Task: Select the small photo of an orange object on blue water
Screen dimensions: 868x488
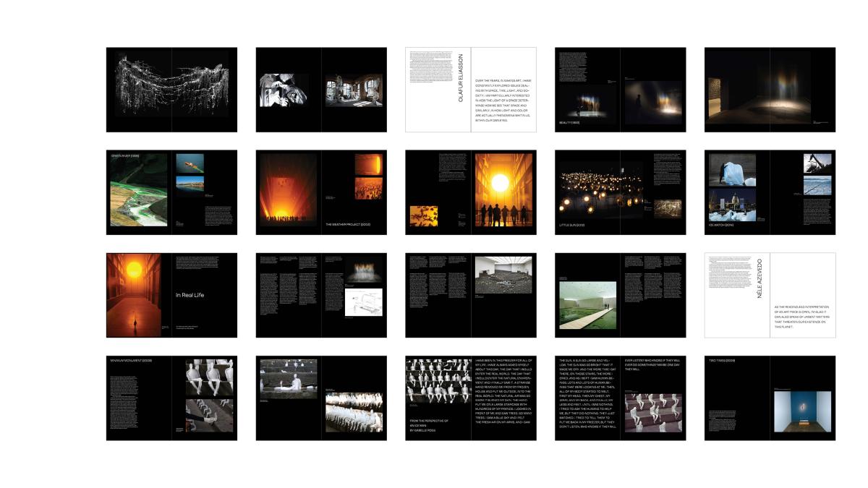Action: point(190,163)
